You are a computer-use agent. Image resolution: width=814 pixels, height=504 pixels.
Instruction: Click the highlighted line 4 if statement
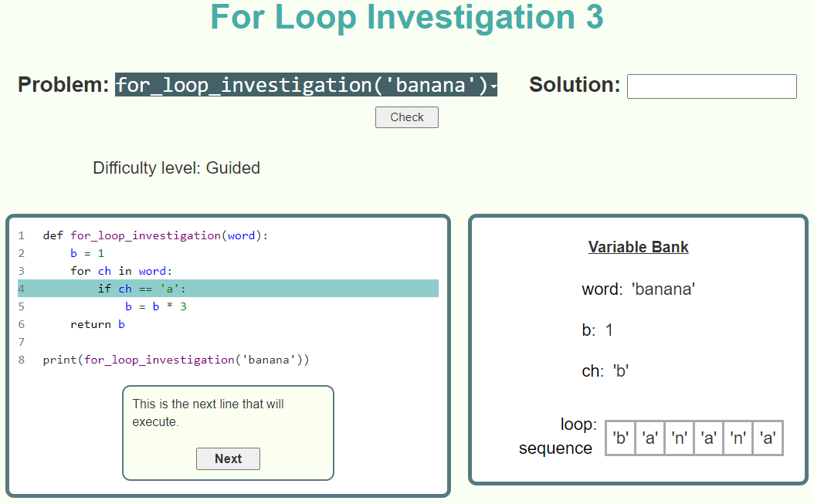click(x=142, y=289)
